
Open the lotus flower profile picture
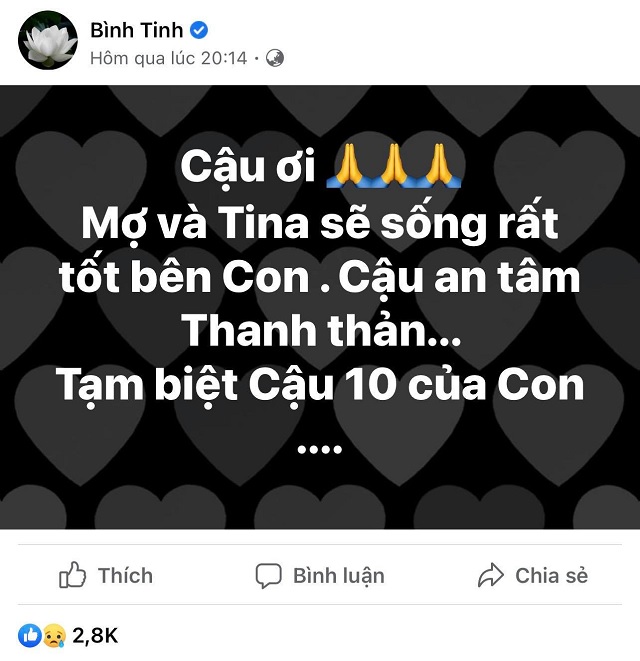[47, 43]
